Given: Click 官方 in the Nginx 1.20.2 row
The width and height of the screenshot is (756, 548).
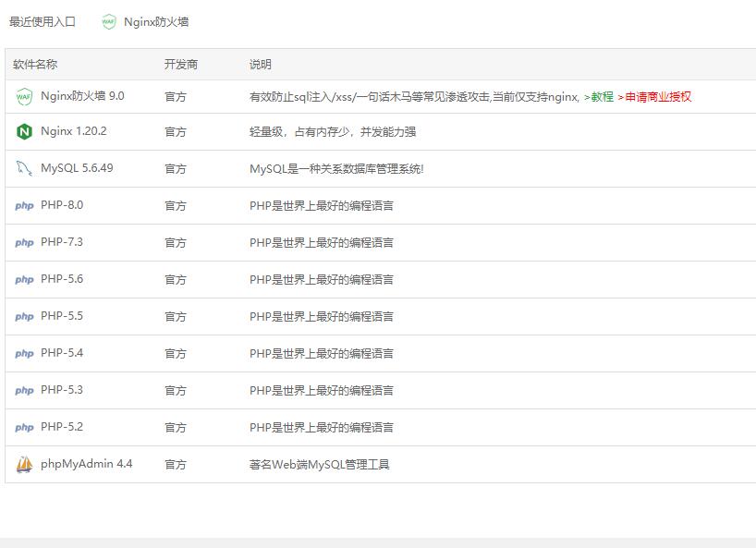Looking at the screenshot, I should coord(176,131).
